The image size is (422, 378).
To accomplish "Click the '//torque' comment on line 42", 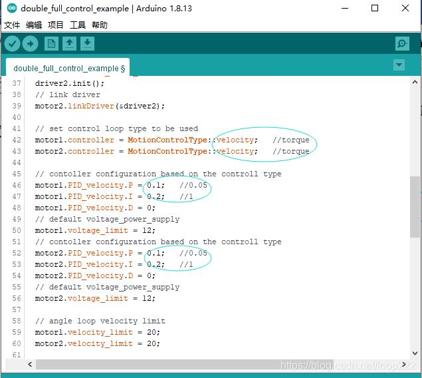I will point(291,140).
